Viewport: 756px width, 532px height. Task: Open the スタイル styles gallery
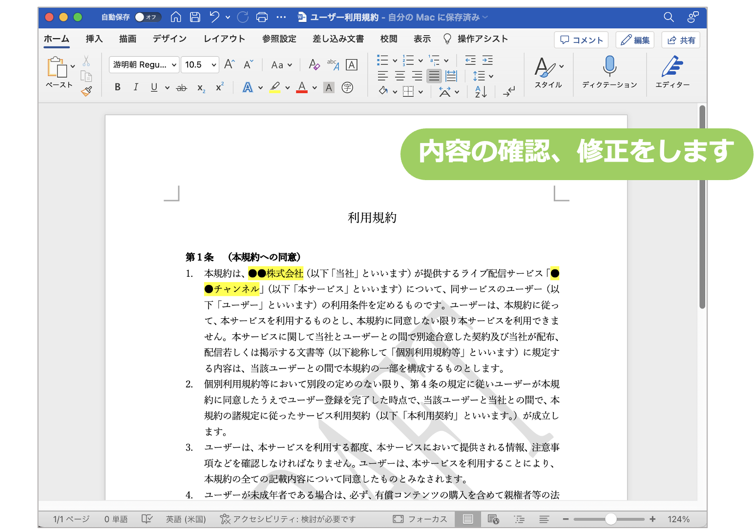[x=548, y=72]
